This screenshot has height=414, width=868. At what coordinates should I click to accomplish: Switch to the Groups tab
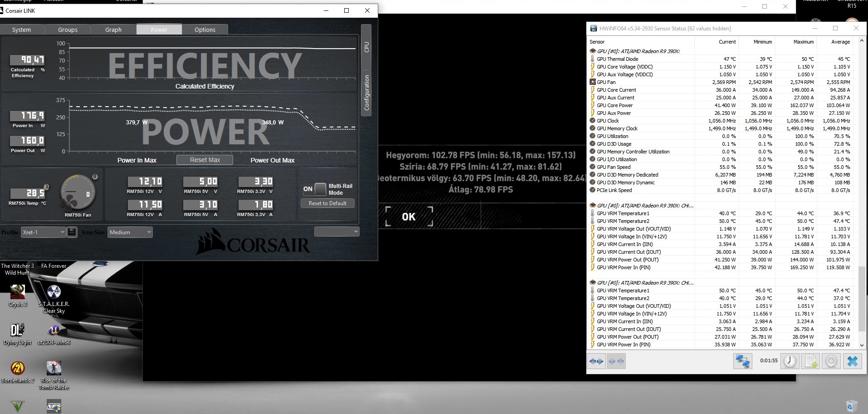click(68, 30)
